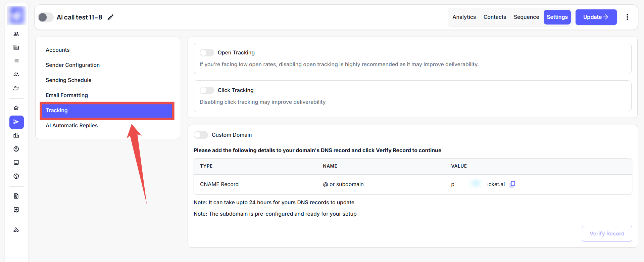Screen dimensions: 644x262
Task: Open the home icon in sidebar
Action: coord(16,108)
